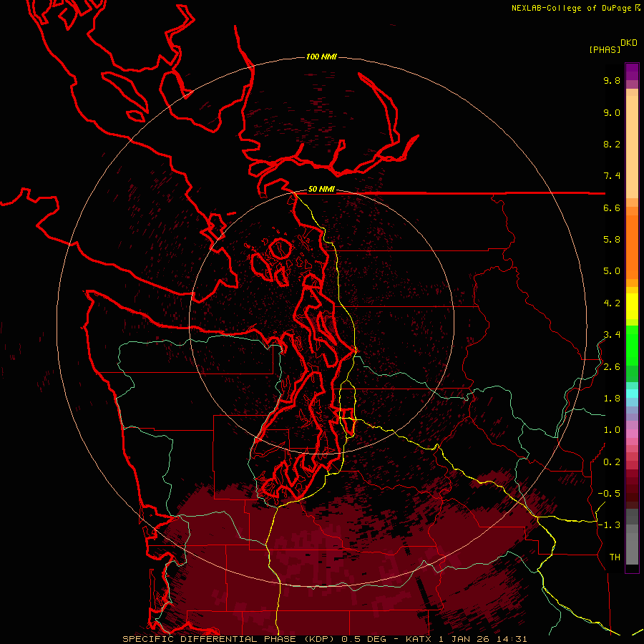Click the light peach segment of color scale
Screen dimensions: 644x644
tap(632, 147)
